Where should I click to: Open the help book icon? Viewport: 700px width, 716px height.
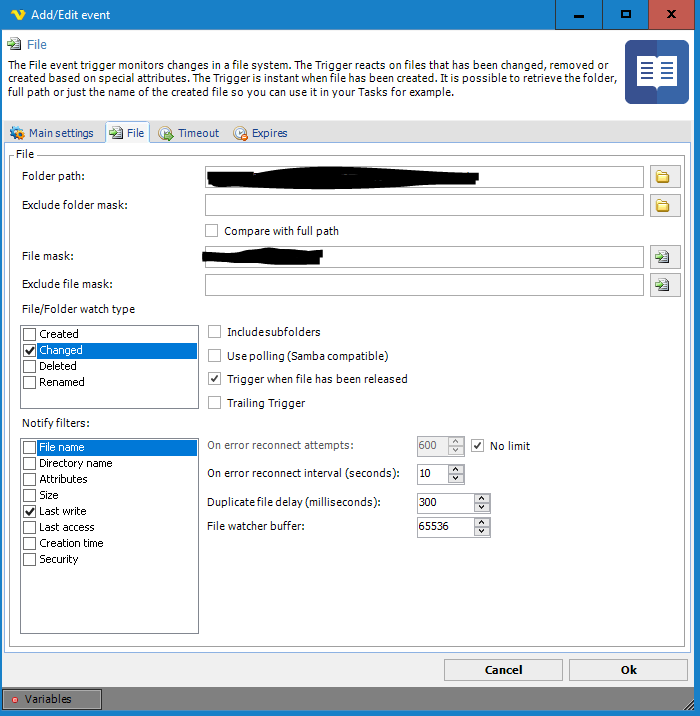pos(656,72)
